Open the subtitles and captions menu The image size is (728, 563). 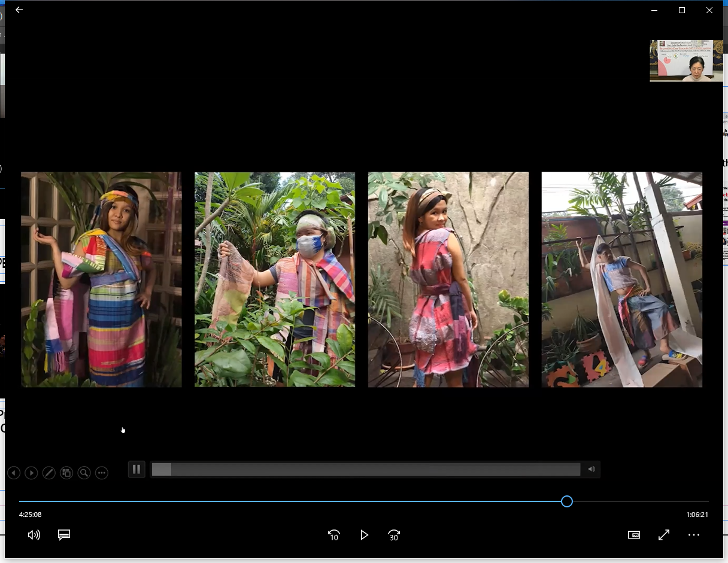click(64, 535)
